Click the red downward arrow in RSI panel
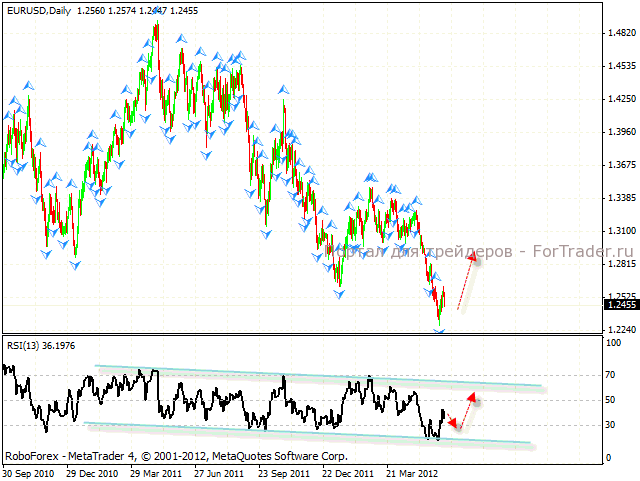 (x=451, y=419)
